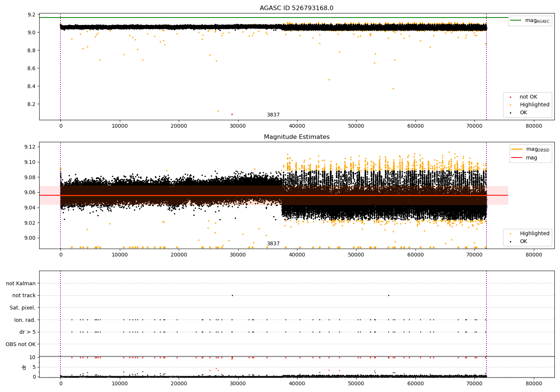The width and height of the screenshot is (560, 392).
Task: Click the 9.12 y-axis tick in the middle plot
Action: (30, 147)
